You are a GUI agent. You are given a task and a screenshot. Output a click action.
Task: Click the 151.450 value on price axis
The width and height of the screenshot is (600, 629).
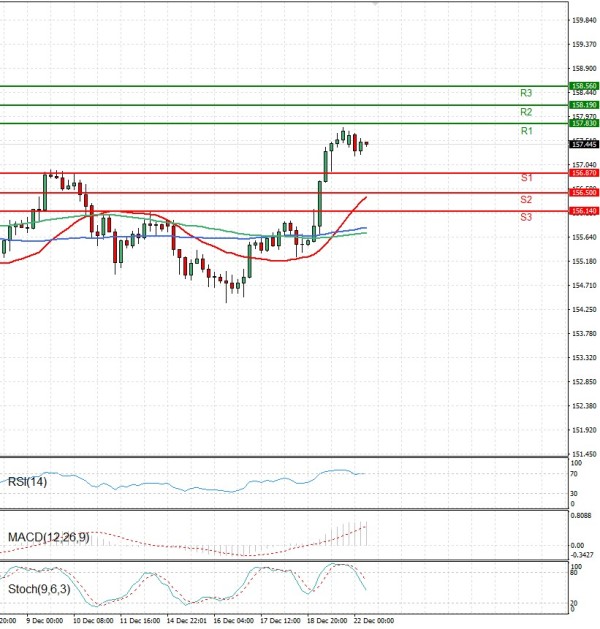tap(584, 454)
